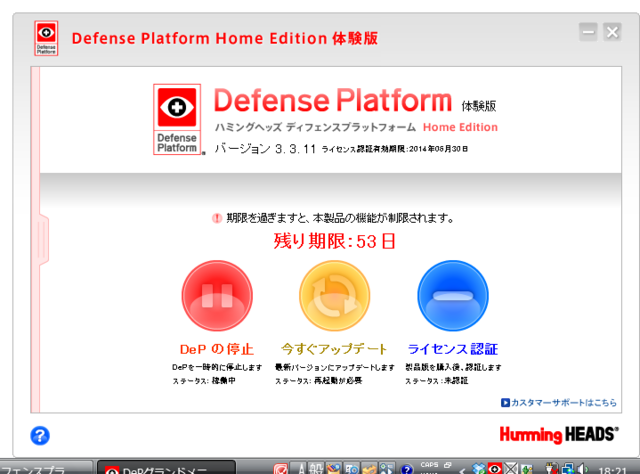Select DePグランドメニュー taskbar button
Screen dimensions: 640x474
point(167,468)
